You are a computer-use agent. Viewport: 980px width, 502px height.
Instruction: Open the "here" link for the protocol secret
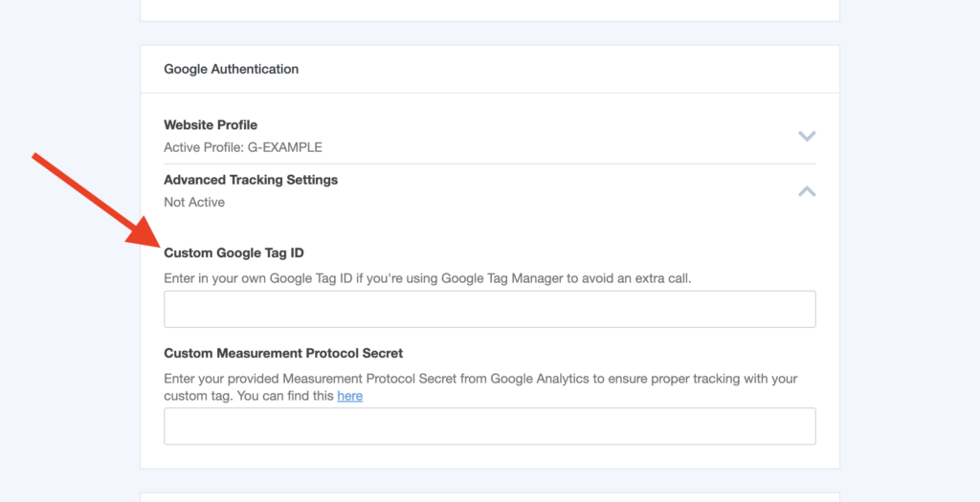[349, 396]
